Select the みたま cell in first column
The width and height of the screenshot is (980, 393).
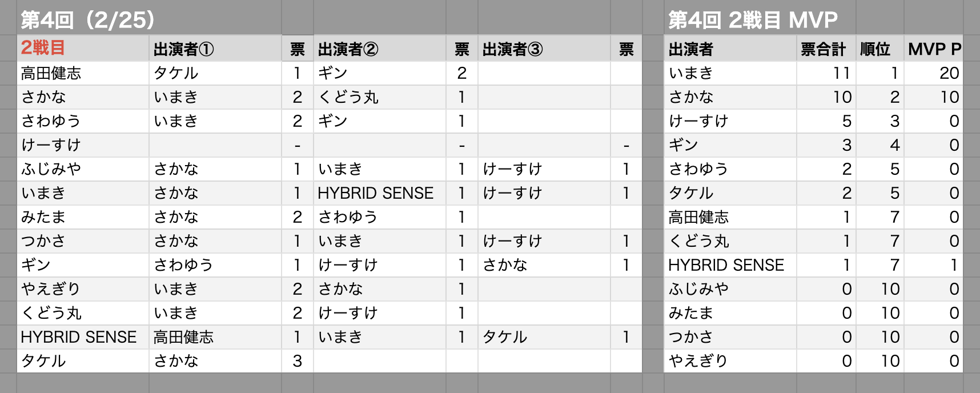click(83, 217)
